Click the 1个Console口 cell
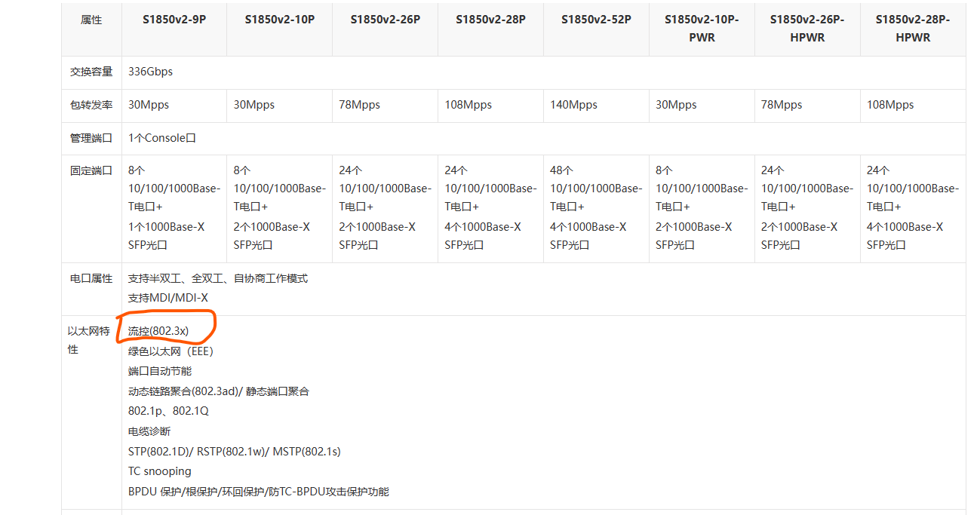 click(x=162, y=138)
